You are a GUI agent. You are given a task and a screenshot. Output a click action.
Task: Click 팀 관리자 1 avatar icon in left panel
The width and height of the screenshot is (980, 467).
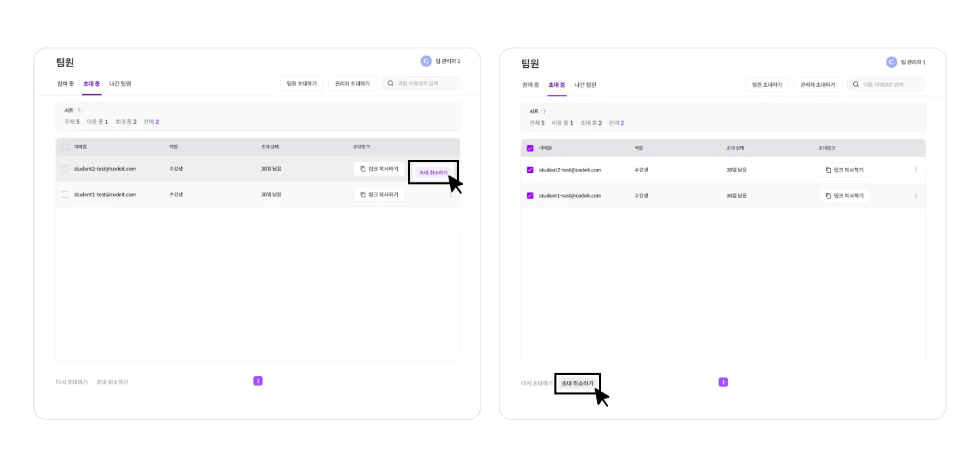tap(426, 61)
